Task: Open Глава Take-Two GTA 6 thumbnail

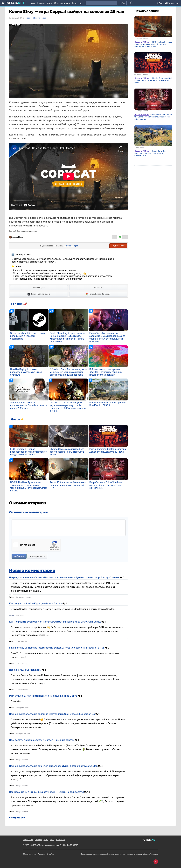Action: tap(108, 320)
